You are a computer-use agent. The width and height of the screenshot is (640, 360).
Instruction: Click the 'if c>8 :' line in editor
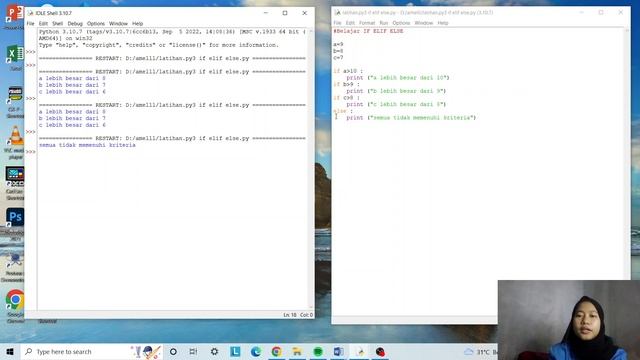click(x=346, y=98)
